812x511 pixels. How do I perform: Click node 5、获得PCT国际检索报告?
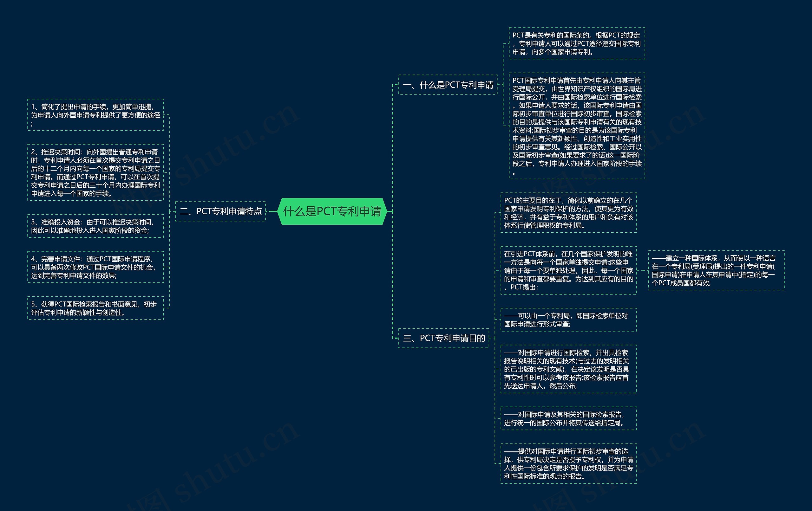click(x=95, y=308)
